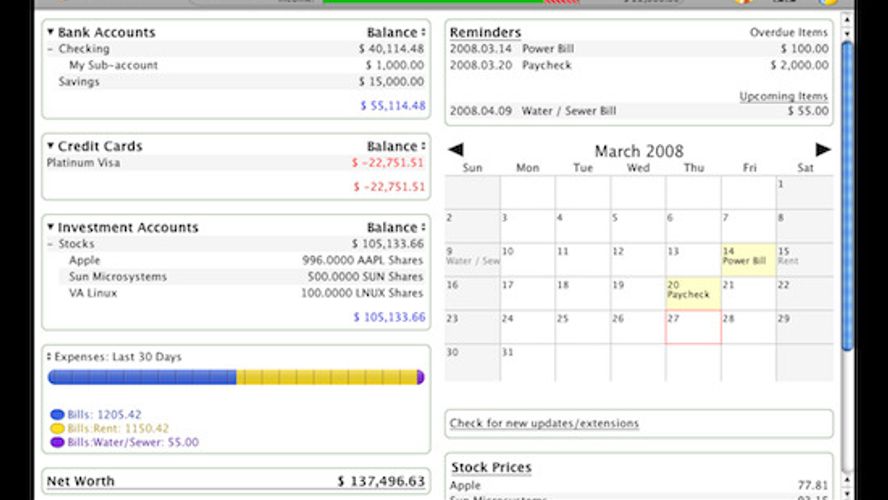Viewport: 888px width, 500px height.
Task: Click the purple Bills:Water/Sewer legend swatch
Action: point(57,442)
